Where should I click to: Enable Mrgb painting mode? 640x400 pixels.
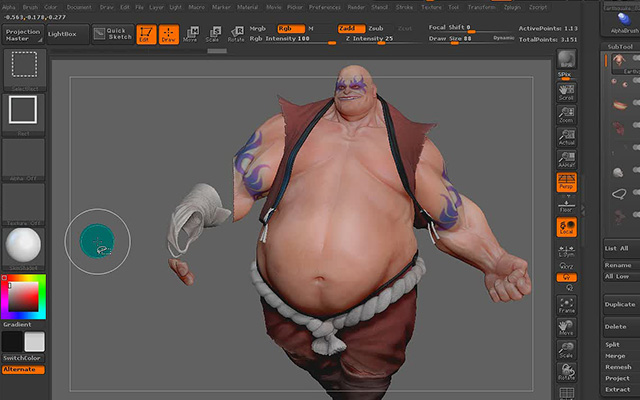[258, 29]
